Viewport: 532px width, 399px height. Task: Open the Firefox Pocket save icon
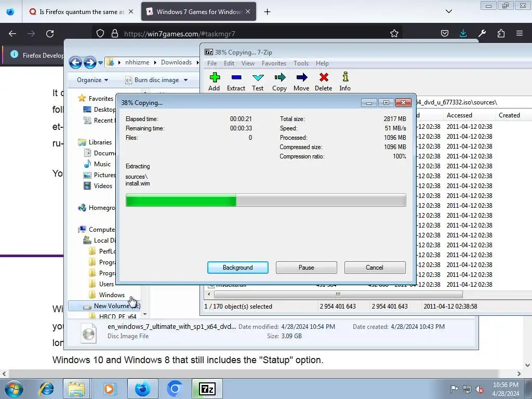click(445, 33)
